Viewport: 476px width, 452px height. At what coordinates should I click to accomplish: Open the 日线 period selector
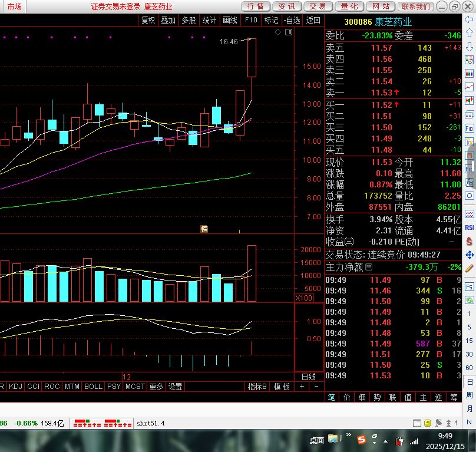[x=308, y=377]
